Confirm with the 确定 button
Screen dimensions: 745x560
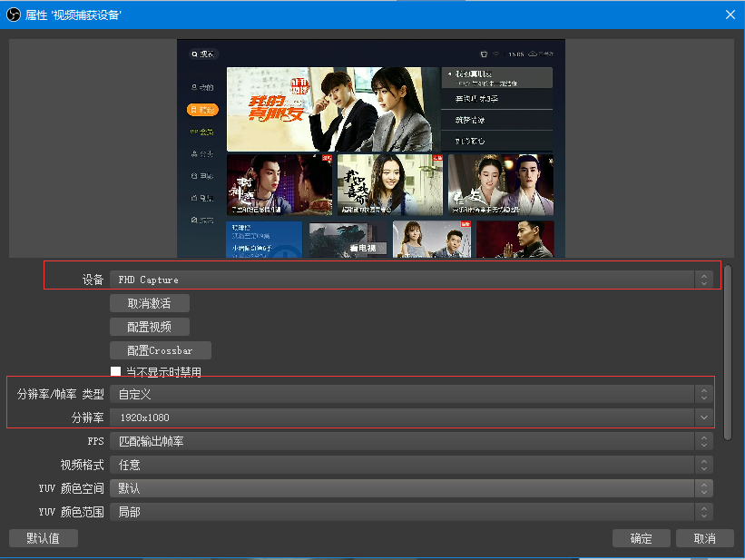click(641, 538)
